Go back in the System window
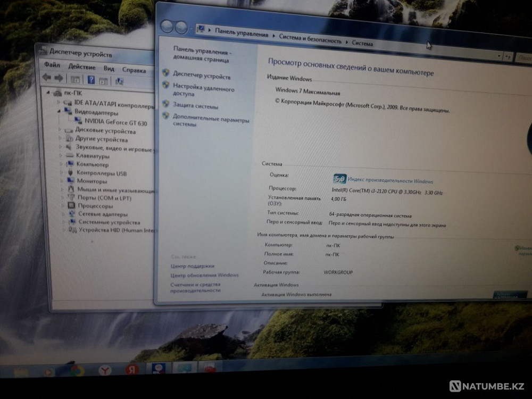This screenshot has height=399, width=532. click(167, 27)
